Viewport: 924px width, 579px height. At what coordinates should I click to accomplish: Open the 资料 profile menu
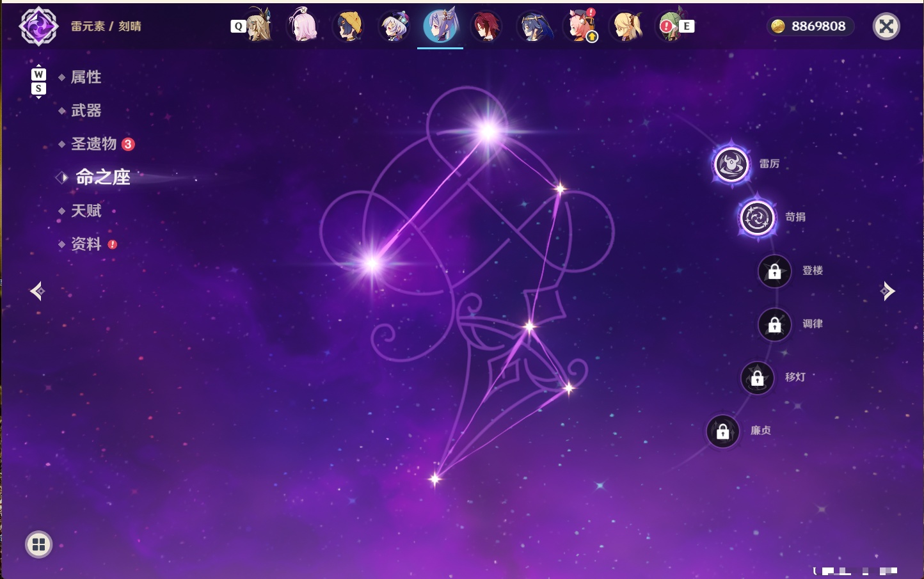(86, 244)
